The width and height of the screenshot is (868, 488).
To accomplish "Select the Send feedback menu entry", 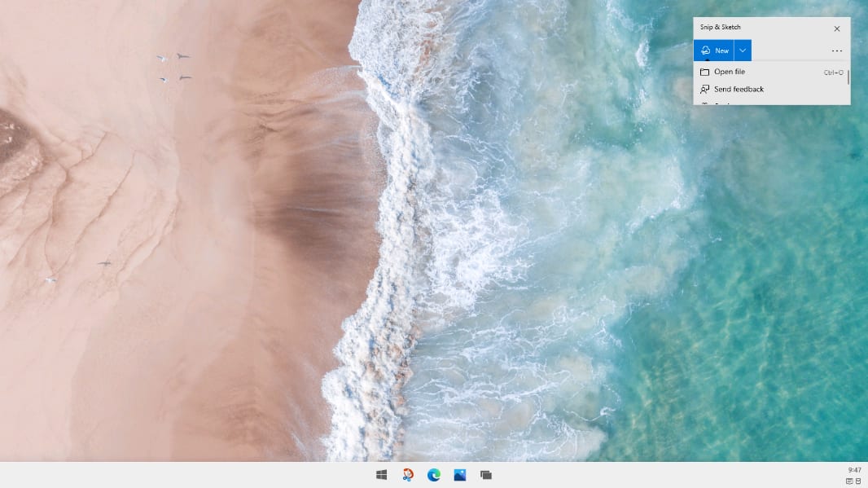I will point(739,89).
